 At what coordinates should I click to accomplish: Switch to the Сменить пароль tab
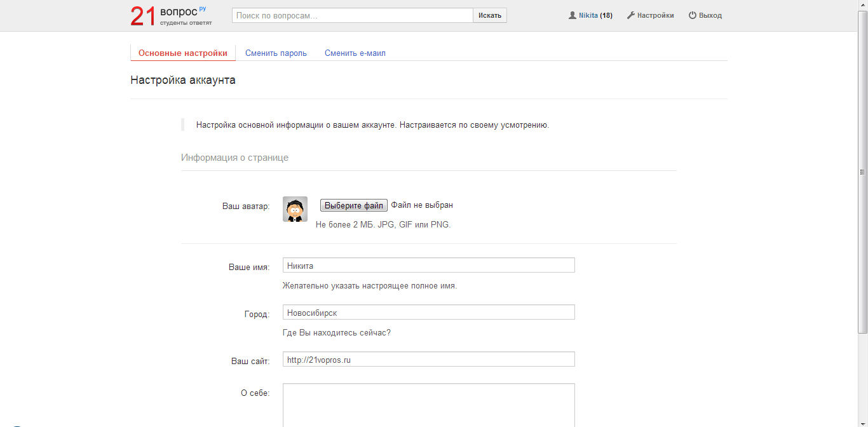[x=276, y=53]
